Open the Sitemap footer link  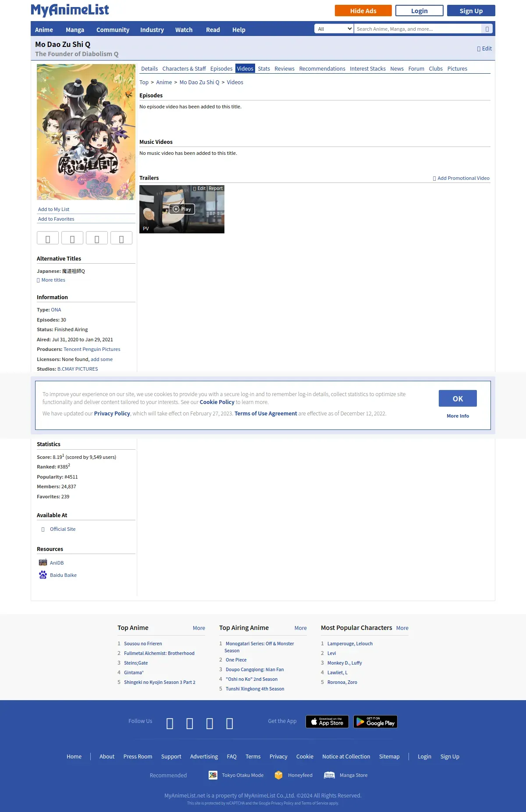coord(389,757)
